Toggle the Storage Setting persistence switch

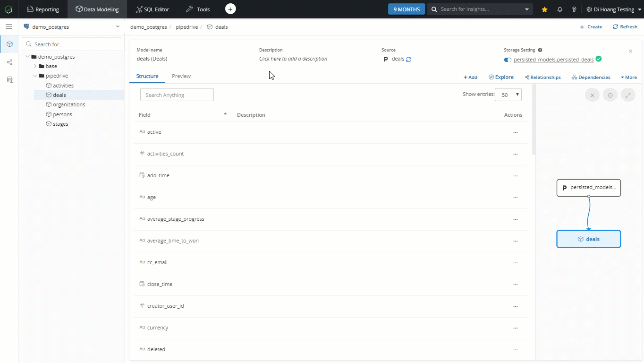(x=508, y=60)
